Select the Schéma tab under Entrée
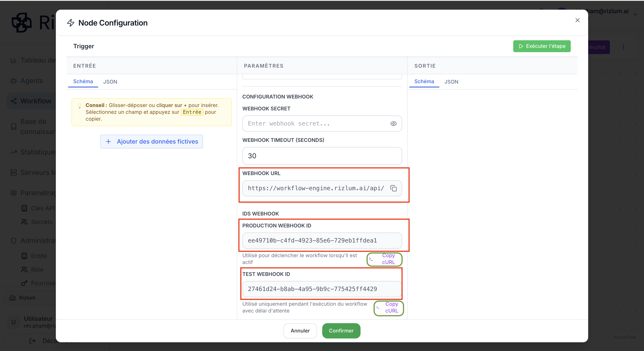 (x=83, y=81)
